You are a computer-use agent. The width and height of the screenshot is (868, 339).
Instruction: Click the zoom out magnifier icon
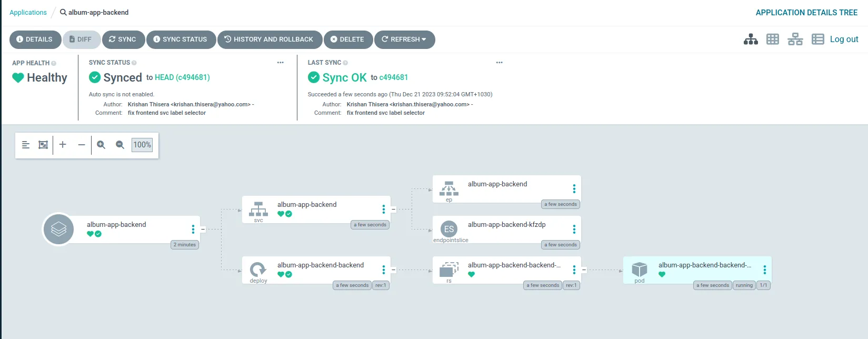tap(120, 145)
